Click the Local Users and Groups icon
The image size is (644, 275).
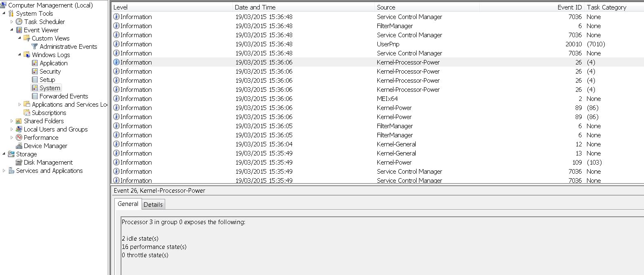pos(19,129)
